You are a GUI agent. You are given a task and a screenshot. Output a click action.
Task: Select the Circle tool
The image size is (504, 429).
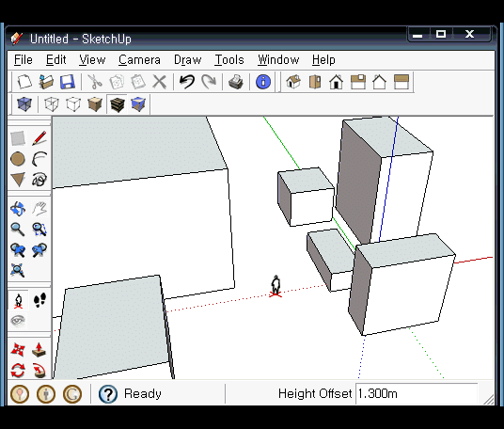pos(18,159)
